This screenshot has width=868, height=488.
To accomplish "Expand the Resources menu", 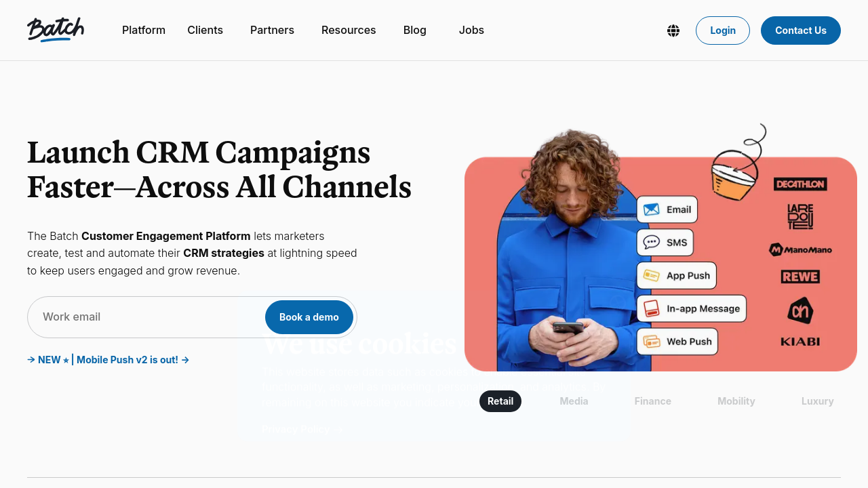I will [349, 30].
